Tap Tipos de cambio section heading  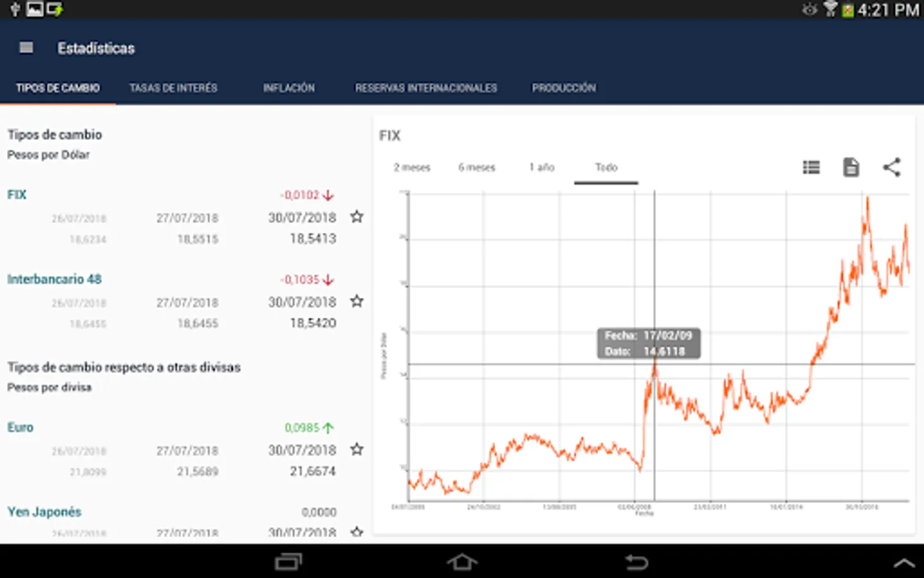pos(55,135)
